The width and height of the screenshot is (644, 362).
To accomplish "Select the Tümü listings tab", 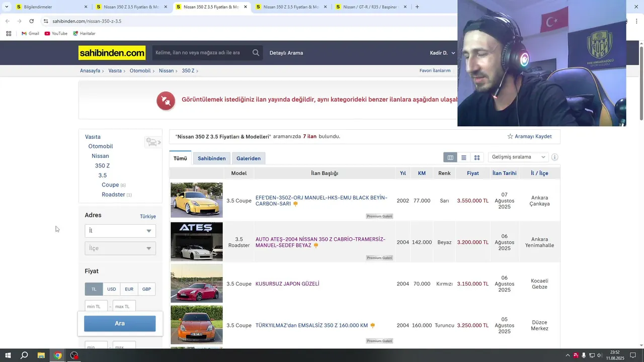I will tap(180, 158).
